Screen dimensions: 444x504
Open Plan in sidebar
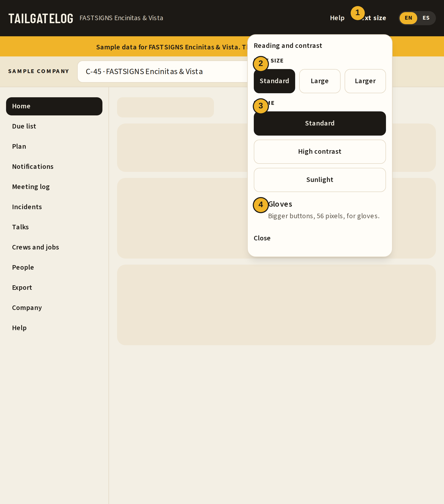(54, 147)
